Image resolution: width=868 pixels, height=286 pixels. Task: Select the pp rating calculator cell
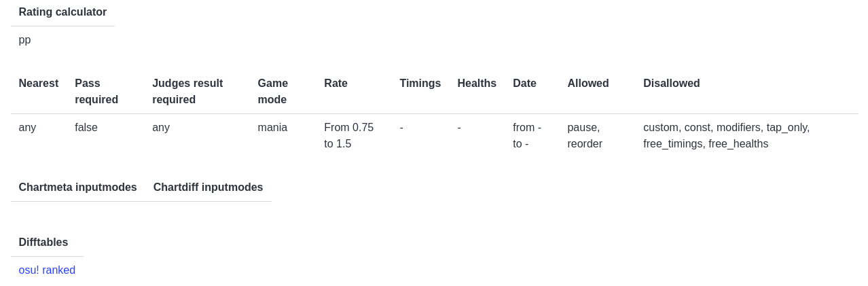pyautogui.click(x=24, y=40)
